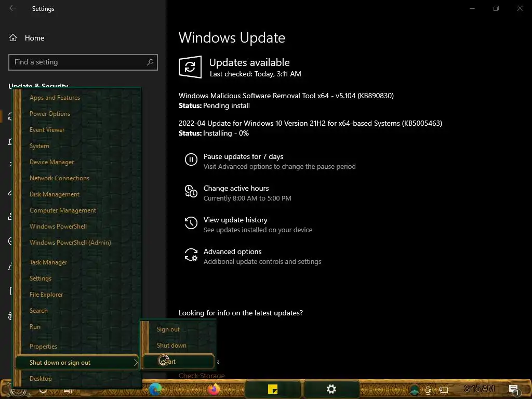The height and width of the screenshot is (399, 532).
Task: Click the active hours clock icon
Action: 191,191
